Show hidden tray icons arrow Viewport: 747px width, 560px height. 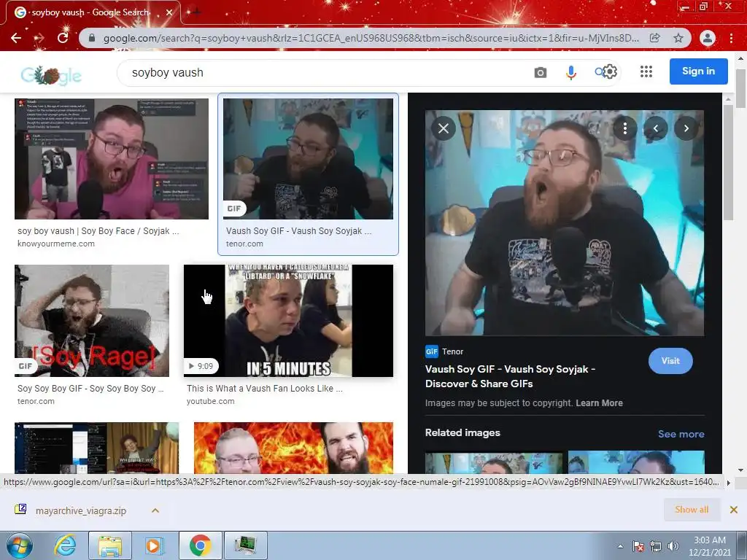point(620,546)
